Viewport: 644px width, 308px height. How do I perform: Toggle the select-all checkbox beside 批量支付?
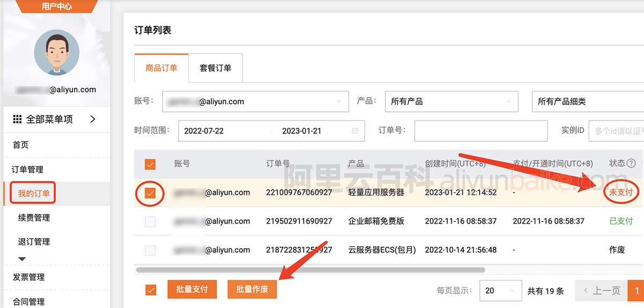(150, 290)
